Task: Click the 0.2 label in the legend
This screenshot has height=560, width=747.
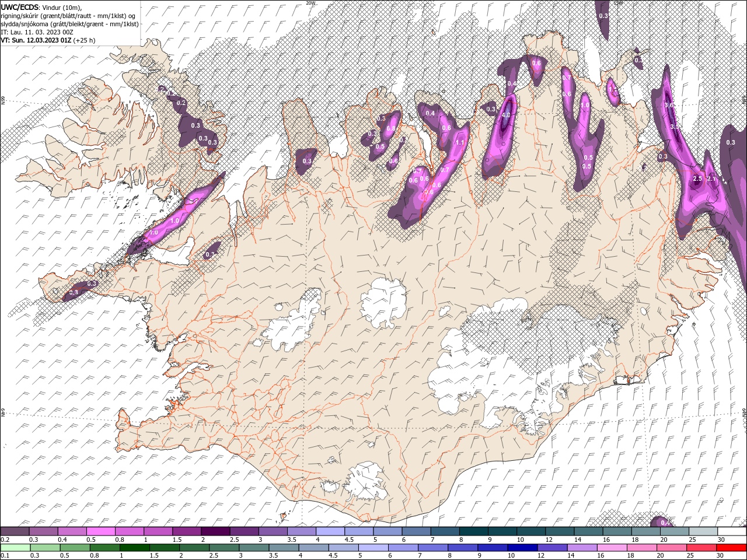Action: pyautogui.click(x=5, y=540)
